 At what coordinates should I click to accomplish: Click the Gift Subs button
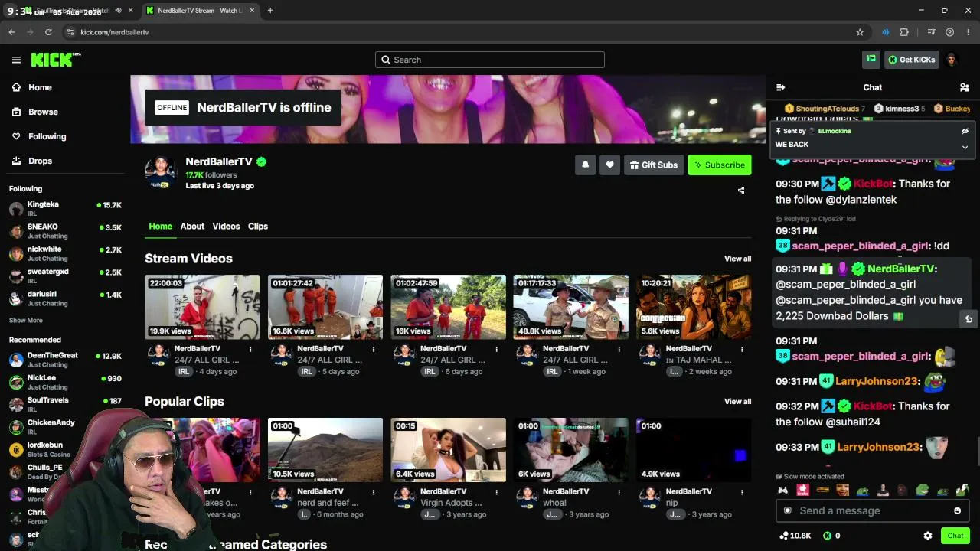(x=653, y=165)
